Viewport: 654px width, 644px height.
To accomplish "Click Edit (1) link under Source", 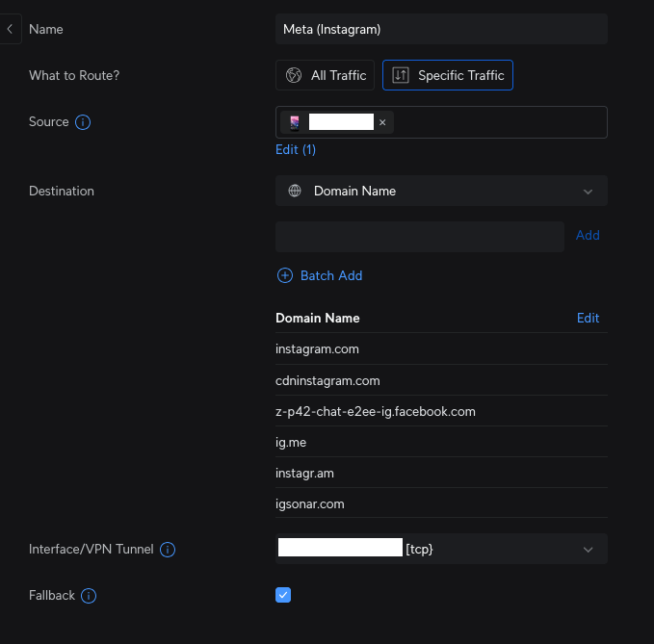I will click(x=296, y=149).
